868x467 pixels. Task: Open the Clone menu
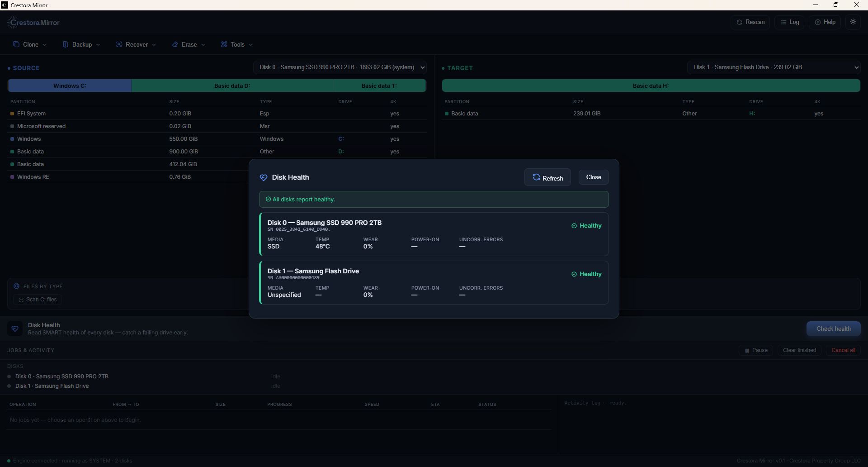[x=30, y=44]
